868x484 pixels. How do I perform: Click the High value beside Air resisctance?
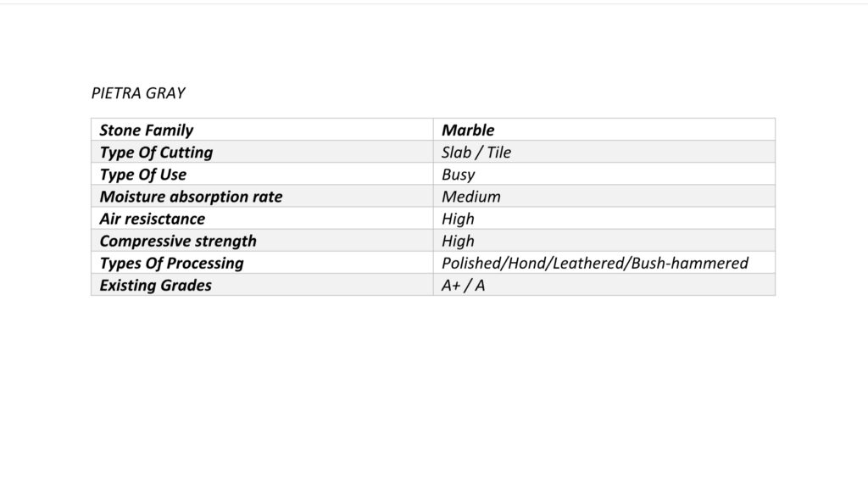[458, 219]
